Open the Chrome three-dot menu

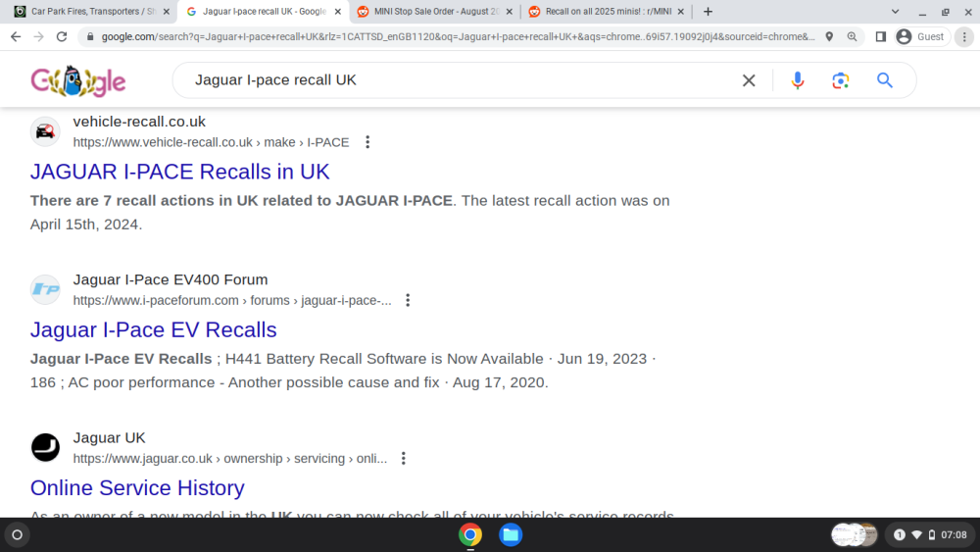click(964, 37)
